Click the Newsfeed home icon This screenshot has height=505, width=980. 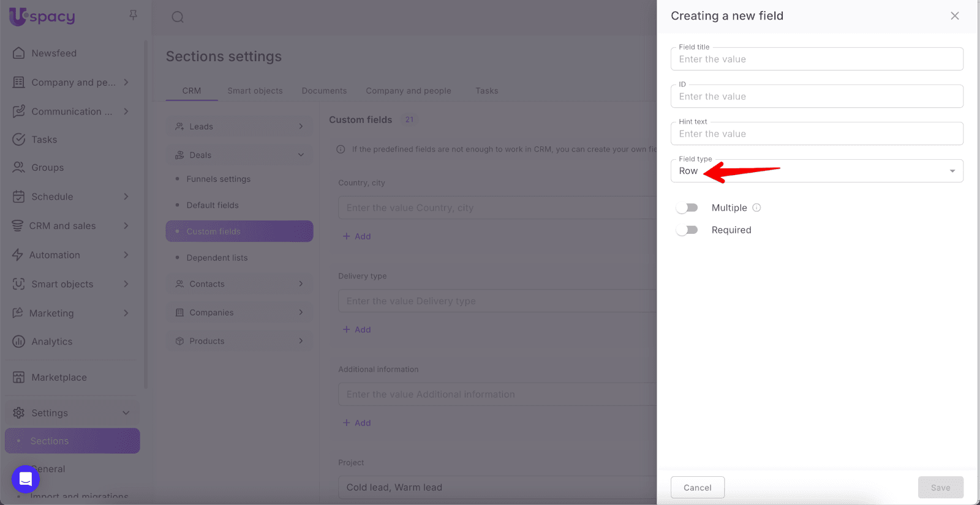[19, 53]
